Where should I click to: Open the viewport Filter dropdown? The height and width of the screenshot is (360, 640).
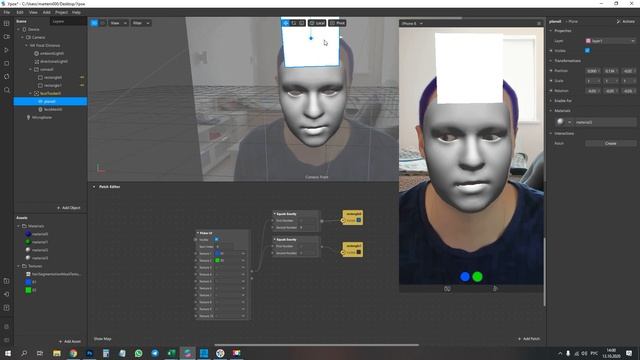(141, 23)
